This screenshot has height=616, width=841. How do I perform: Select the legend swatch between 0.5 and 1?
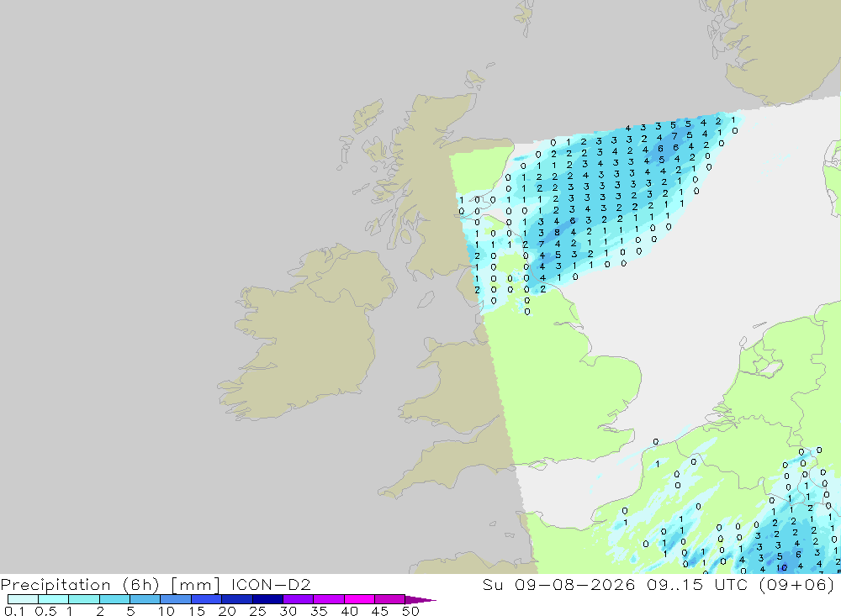point(53,599)
